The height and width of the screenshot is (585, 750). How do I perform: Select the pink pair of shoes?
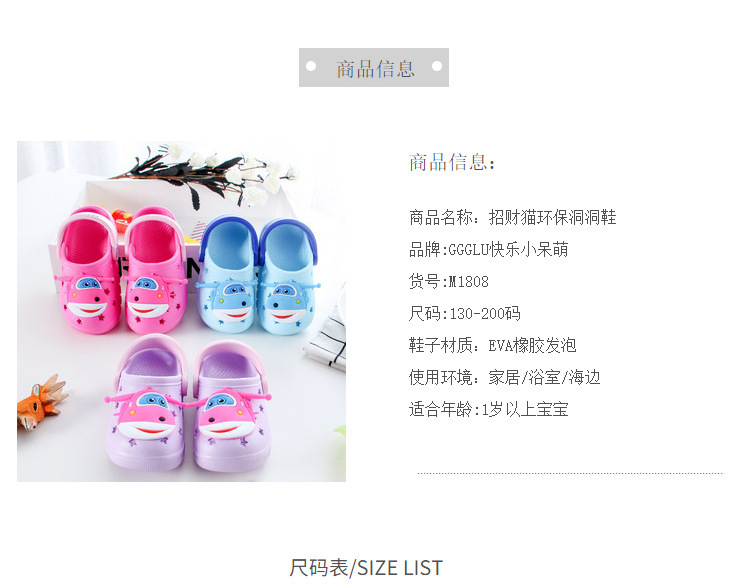point(121,270)
